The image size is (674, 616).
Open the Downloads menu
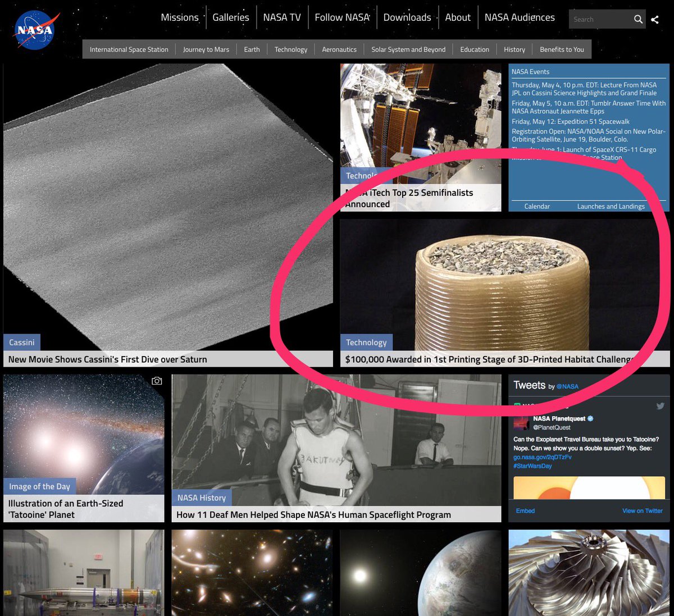(407, 17)
